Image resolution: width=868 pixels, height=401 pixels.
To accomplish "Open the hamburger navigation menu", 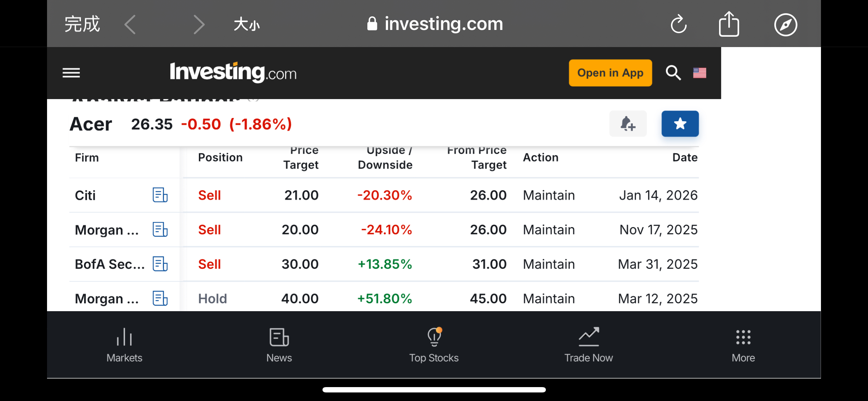I will click(71, 73).
